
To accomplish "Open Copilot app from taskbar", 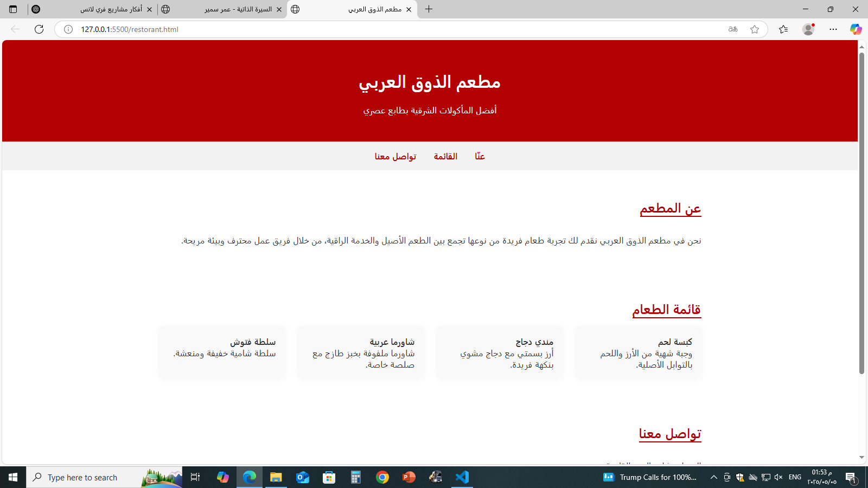I will coord(222,477).
